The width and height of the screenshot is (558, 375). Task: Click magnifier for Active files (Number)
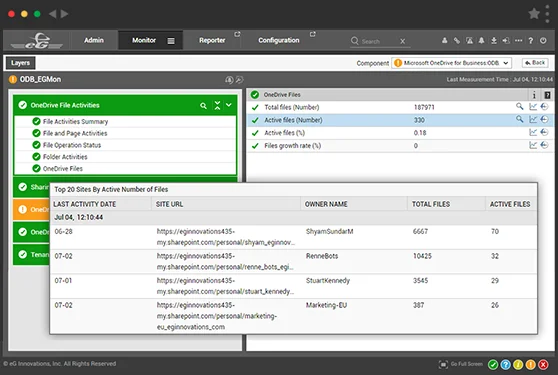pyautogui.click(x=520, y=119)
